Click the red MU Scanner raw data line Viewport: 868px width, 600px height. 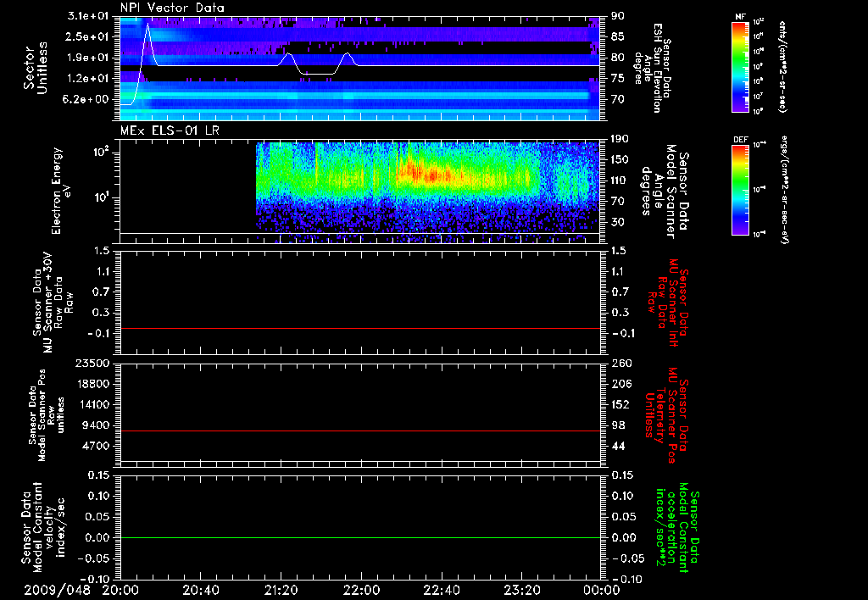pos(359,328)
